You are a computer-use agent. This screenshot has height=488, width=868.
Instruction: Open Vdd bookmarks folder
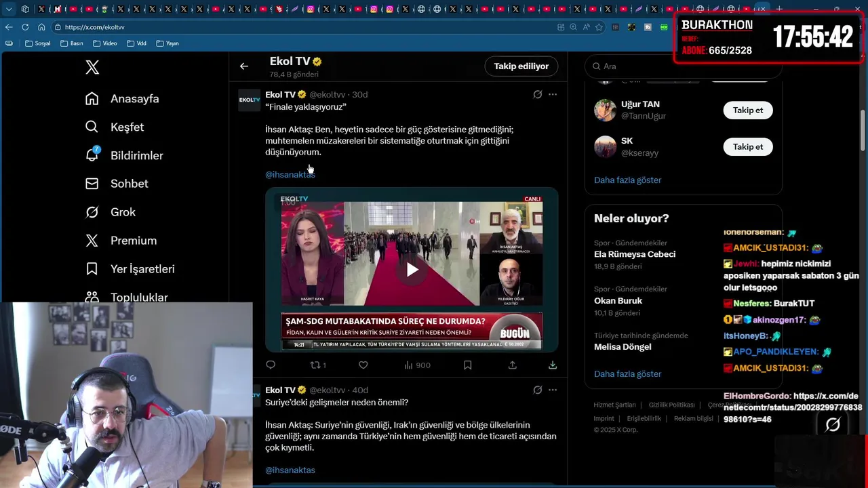137,43
